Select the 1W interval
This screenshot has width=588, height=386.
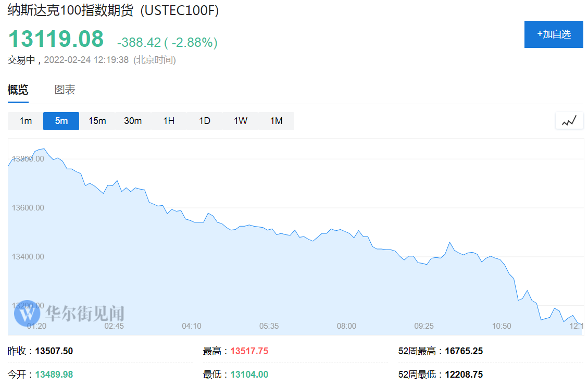(240, 121)
